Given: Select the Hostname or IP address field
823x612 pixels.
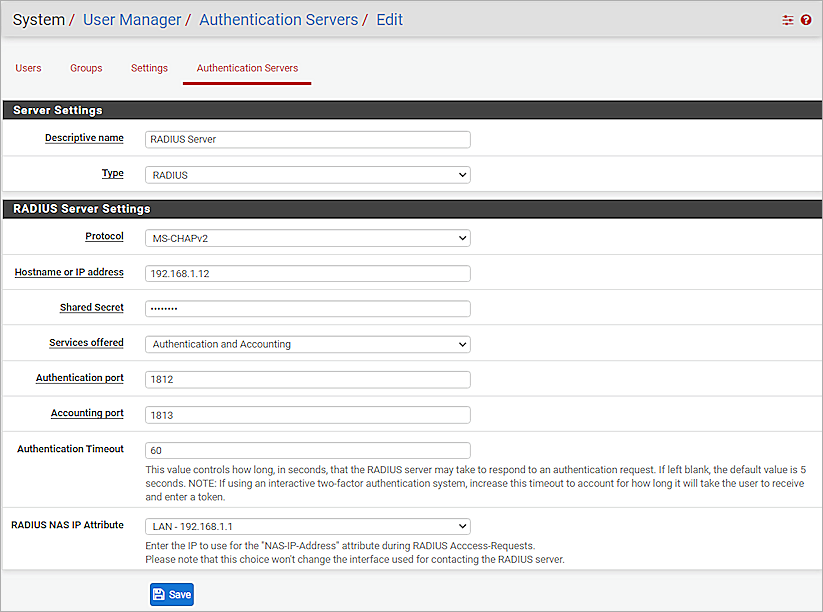Looking at the screenshot, I should pyautogui.click(x=307, y=273).
